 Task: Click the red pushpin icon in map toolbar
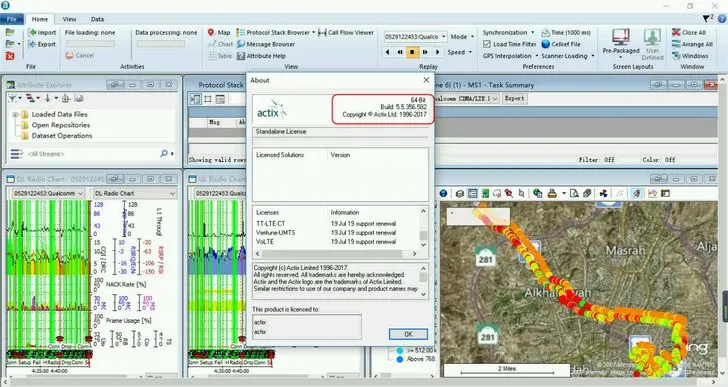point(509,193)
